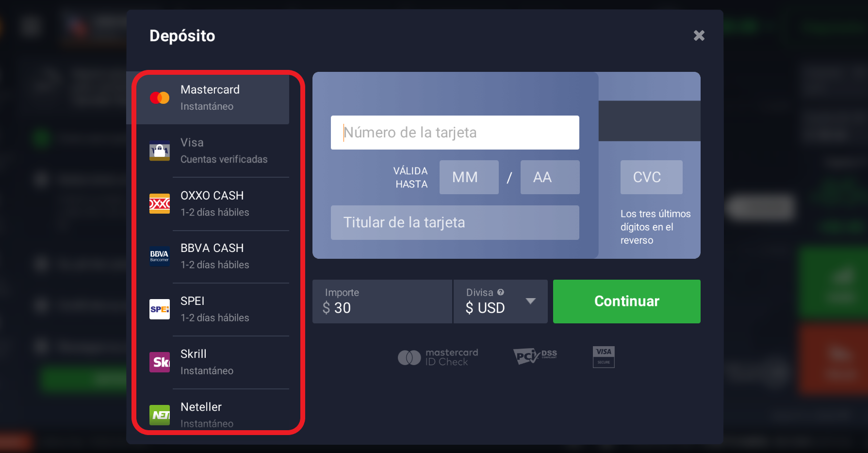Viewport: 868px width, 453px height.
Task: Click the Mastercard logo icon
Action: [160, 98]
